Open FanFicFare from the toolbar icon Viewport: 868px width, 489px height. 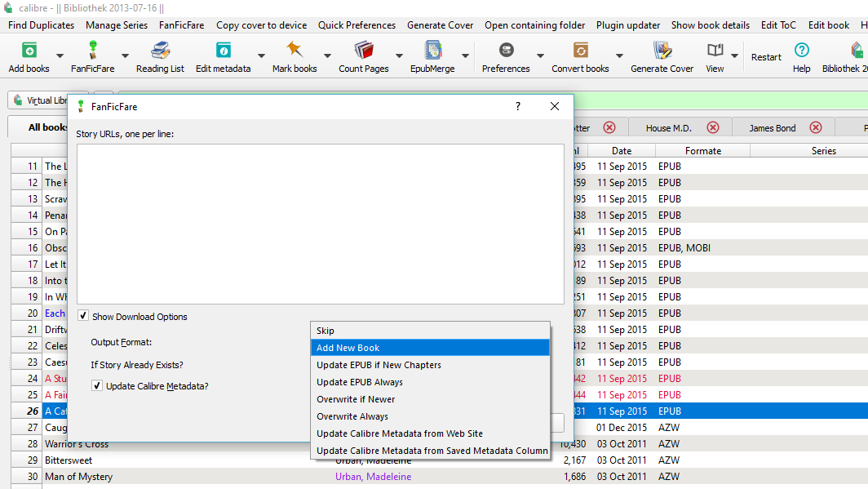pos(92,51)
